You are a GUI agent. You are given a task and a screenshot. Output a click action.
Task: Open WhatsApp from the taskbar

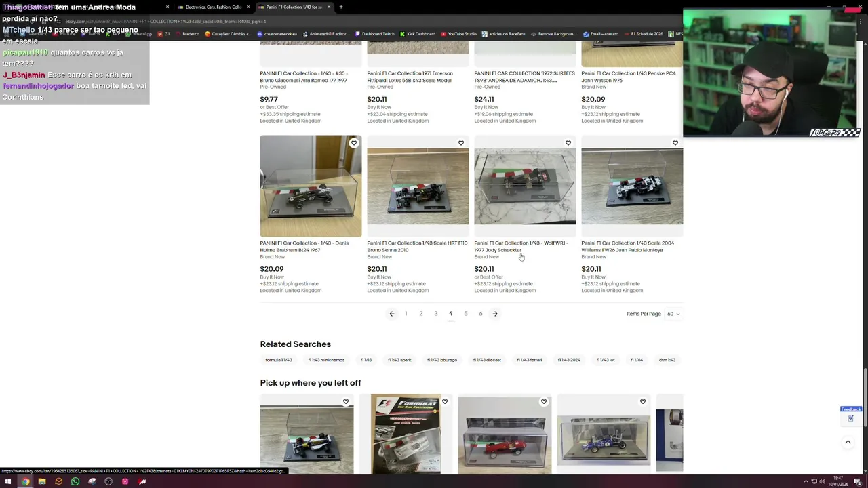click(x=75, y=481)
